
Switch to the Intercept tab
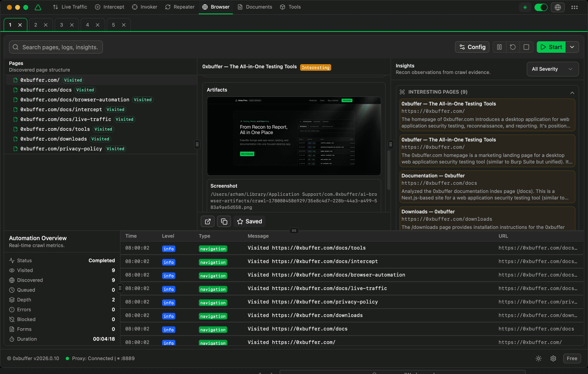point(109,7)
